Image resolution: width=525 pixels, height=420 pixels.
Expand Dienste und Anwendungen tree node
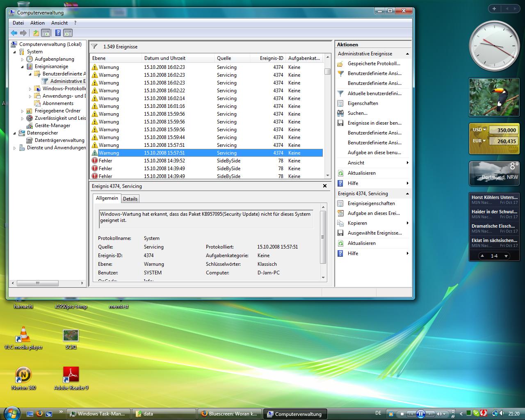(x=15, y=148)
